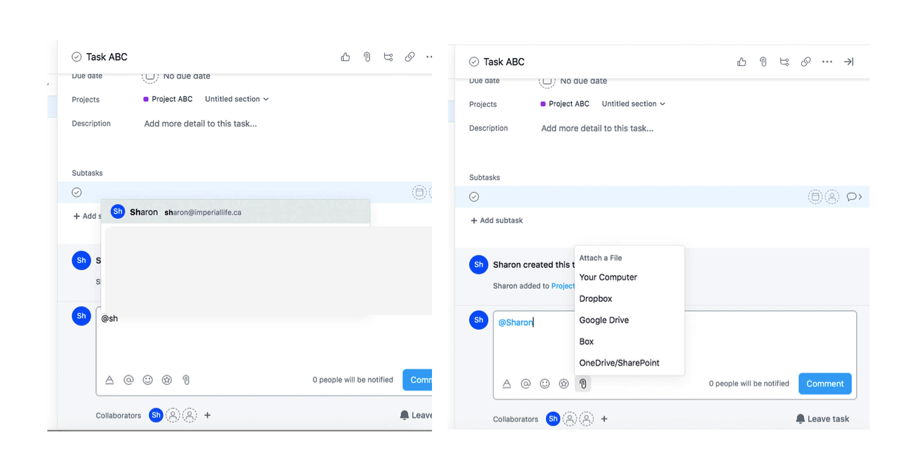Select Dropbox from the attach menu
The height and width of the screenshot is (464, 900).
pos(596,299)
